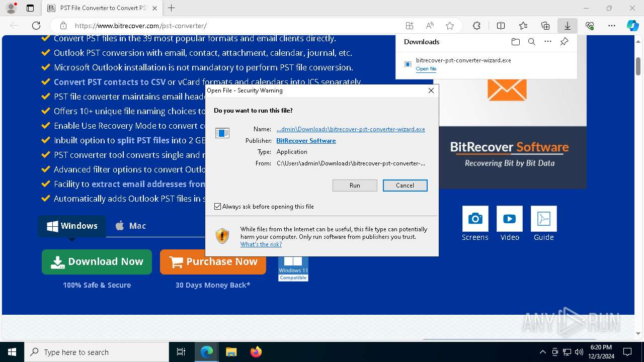Launch the Copilot sidebar icon
This screenshot has height=362, width=644.
(632, 26)
